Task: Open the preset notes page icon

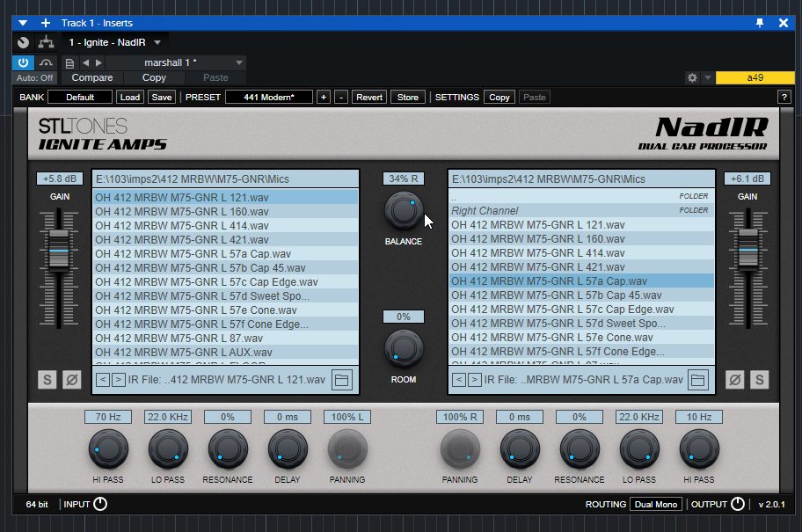Action: coord(69,63)
